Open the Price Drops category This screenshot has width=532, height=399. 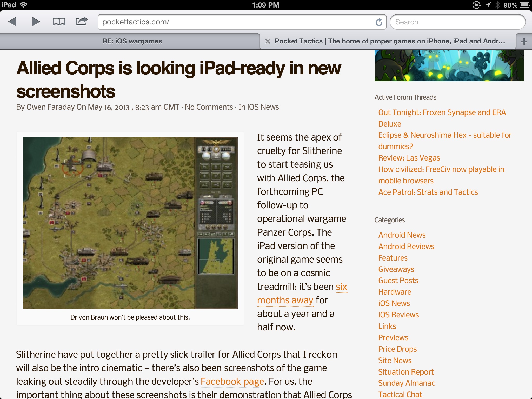pos(397,349)
